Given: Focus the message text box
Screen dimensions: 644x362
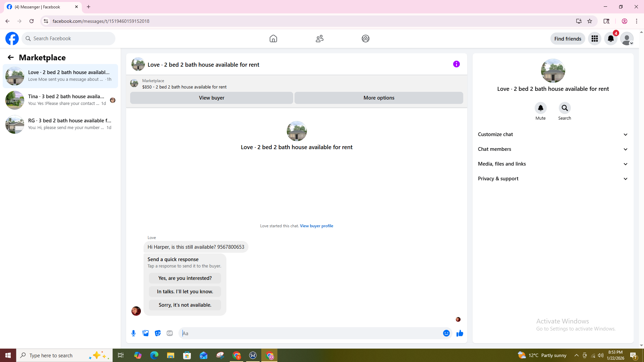Looking at the screenshot, I should (x=311, y=333).
